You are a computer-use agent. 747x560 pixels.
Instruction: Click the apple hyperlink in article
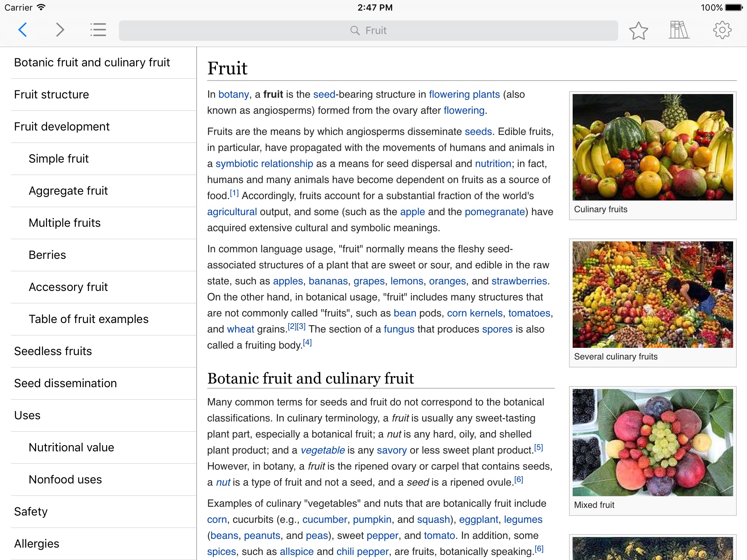(412, 211)
